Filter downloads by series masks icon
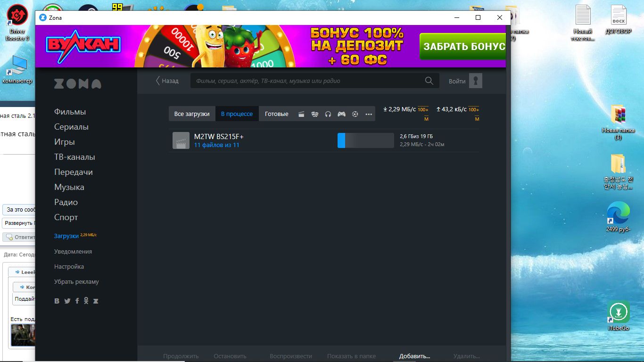 (314, 114)
